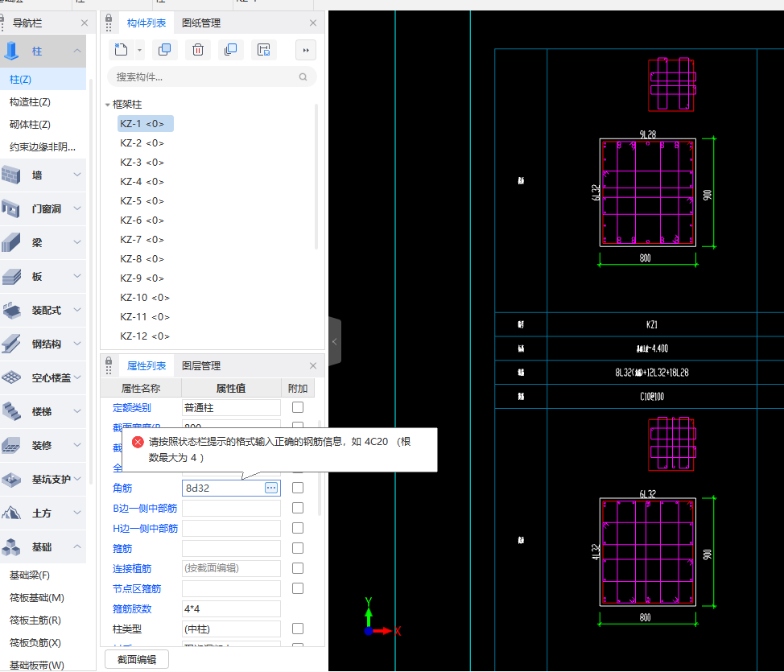Click the 钢结构 steel structure icon
Screen dimensions: 784x672
pos(11,344)
